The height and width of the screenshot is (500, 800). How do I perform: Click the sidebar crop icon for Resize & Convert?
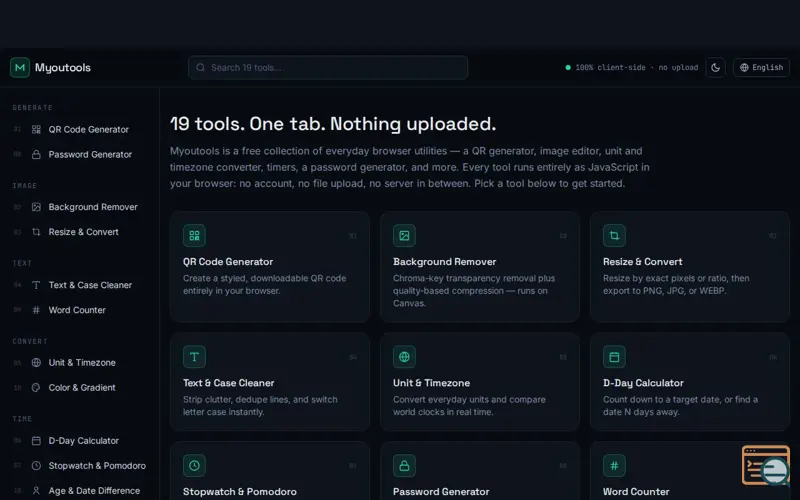click(x=36, y=232)
